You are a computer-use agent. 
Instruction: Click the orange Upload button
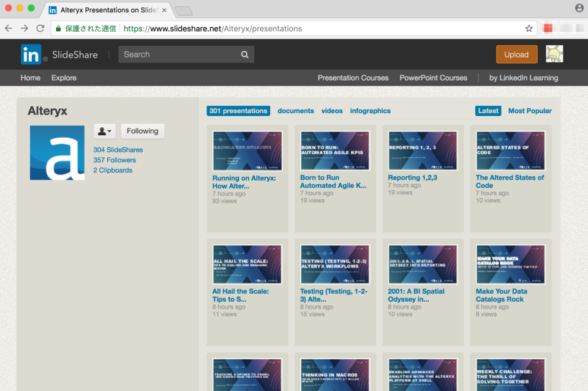[x=516, y=54]
